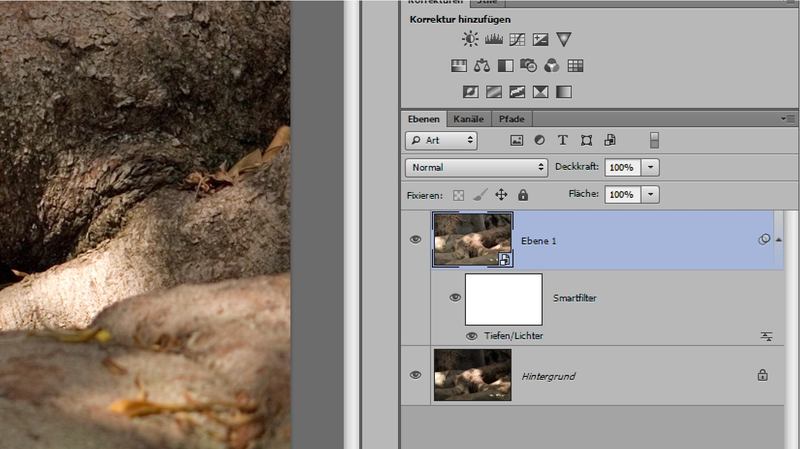Hide the Tiefen/Lichter smart filter effect
The image size is (800, 449).
(472, 336)
